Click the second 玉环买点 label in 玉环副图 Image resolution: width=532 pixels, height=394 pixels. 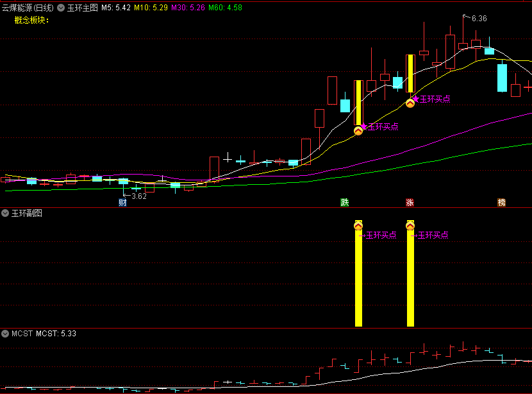[x=433, y=236]
